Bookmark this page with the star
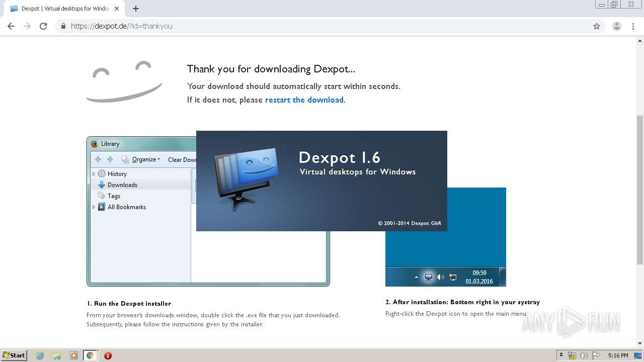Image resolution: width=644 pixels, height=362 pixels. (x=597, y=26)
